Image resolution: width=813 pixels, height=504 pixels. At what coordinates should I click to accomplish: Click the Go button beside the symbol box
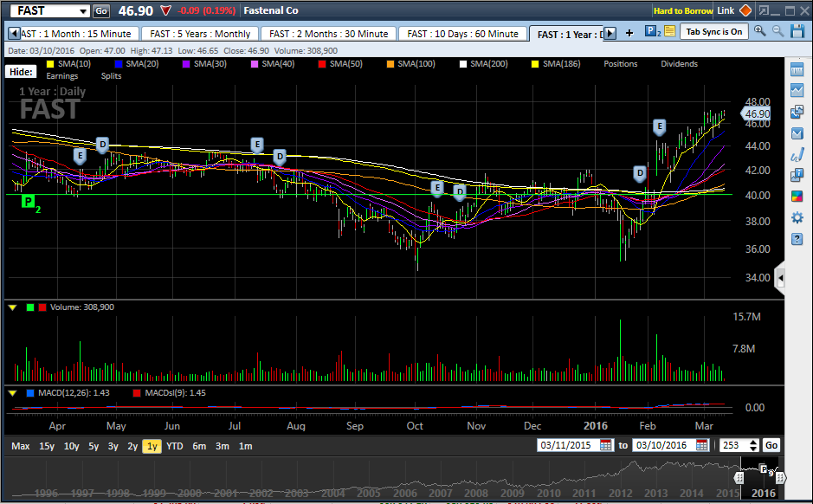point(101,11)
